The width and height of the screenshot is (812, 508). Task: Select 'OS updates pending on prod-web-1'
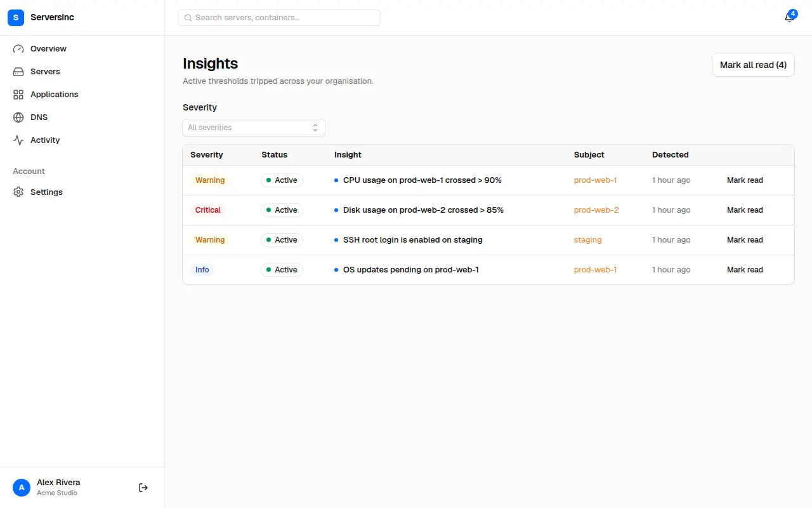point(411,270)
